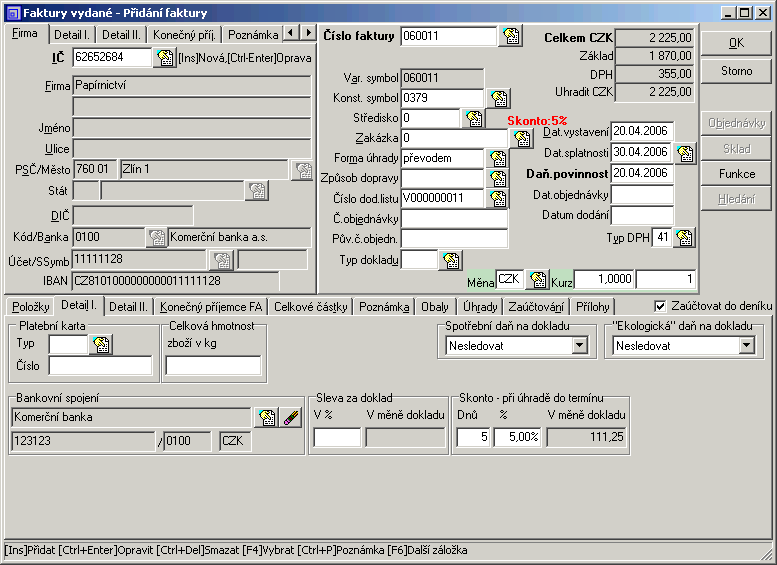777x565 pixels.
Task: Open lower Poznámka tab
Action: point(384,307)
